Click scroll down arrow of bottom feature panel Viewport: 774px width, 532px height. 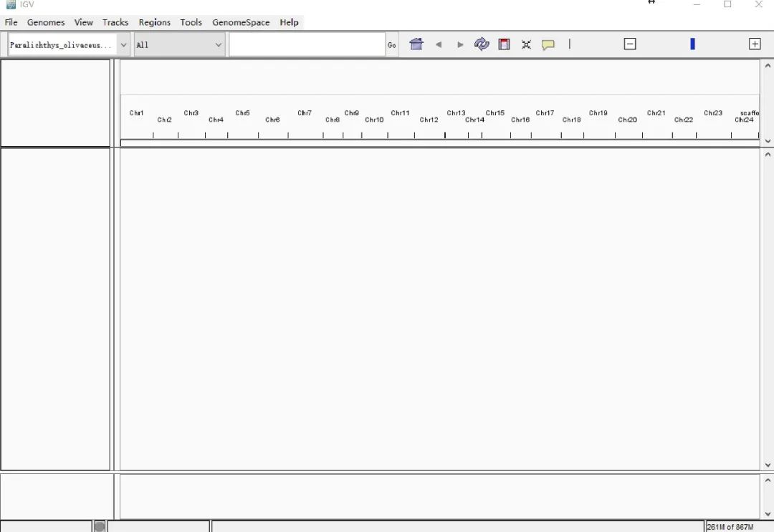point(768,514)
